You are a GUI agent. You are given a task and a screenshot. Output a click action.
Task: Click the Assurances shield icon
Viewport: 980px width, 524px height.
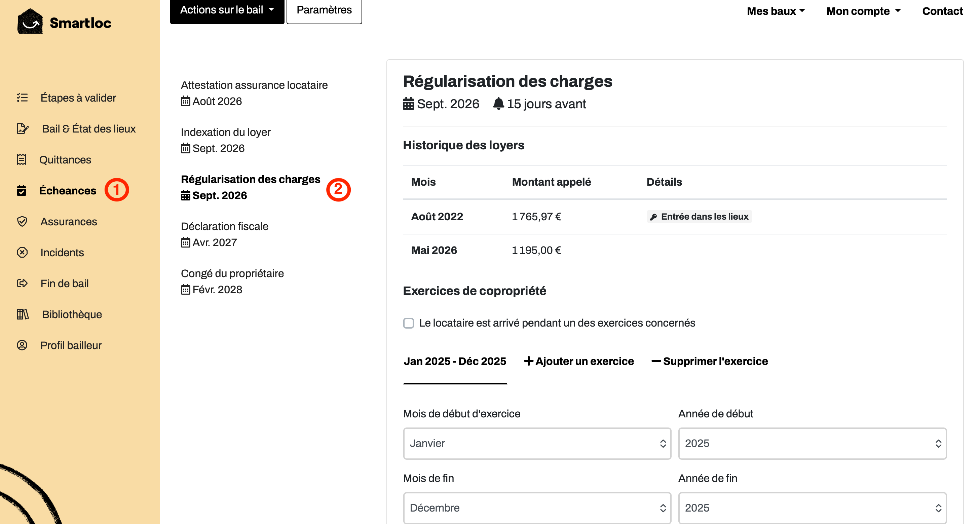tap(22, 222)
